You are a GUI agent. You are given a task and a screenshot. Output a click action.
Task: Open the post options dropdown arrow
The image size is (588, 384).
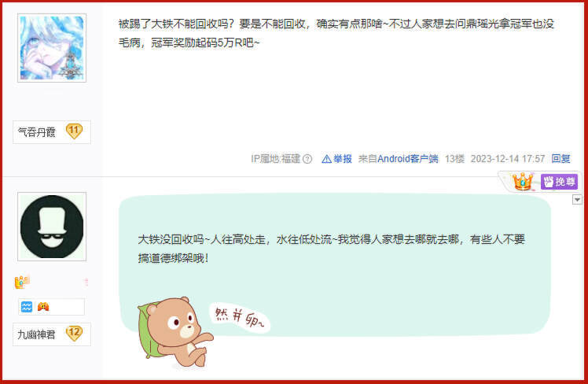577,200
